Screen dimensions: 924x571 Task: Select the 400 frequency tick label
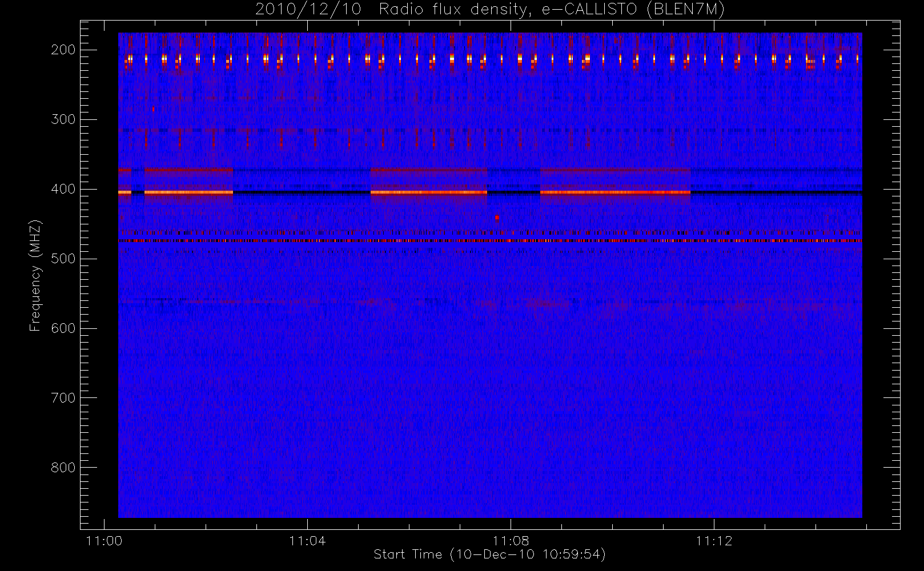point(63,189)
